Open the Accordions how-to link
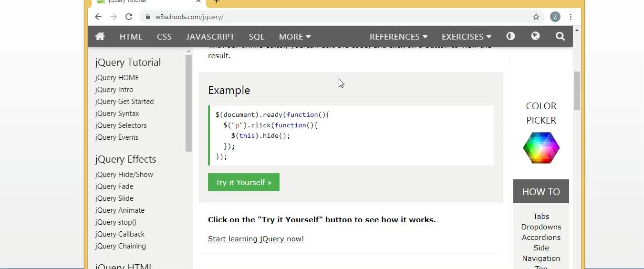This screenshot has height=269, width=644. (541, 237)
